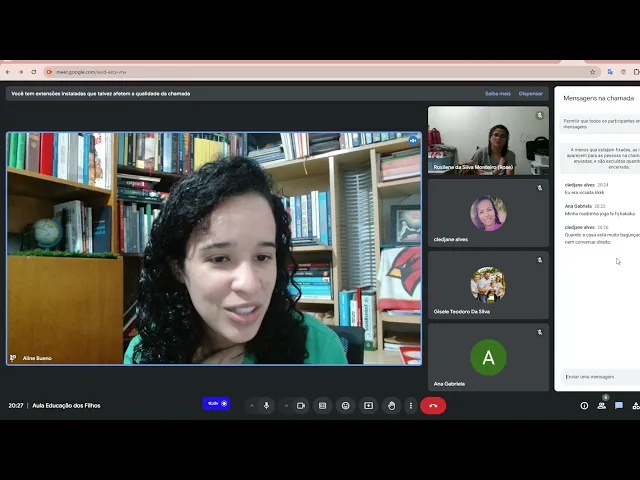Show the participants list icon

602,406
